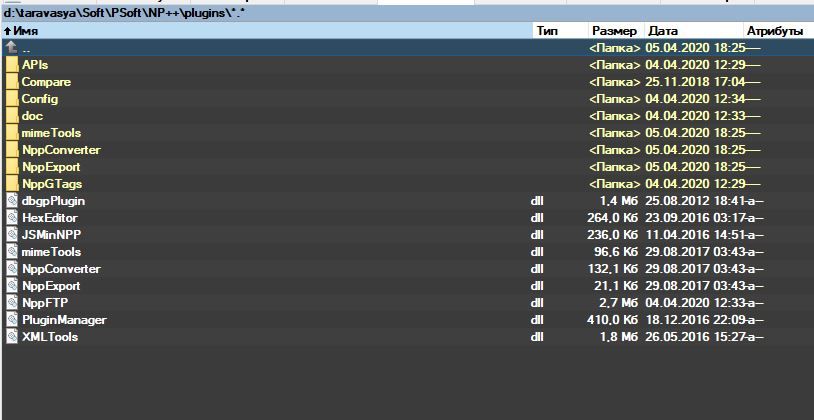Select the HexEditor file name
Image resolution: width=814 pixels, height=420 pixels.
click(x=50, y=218)
